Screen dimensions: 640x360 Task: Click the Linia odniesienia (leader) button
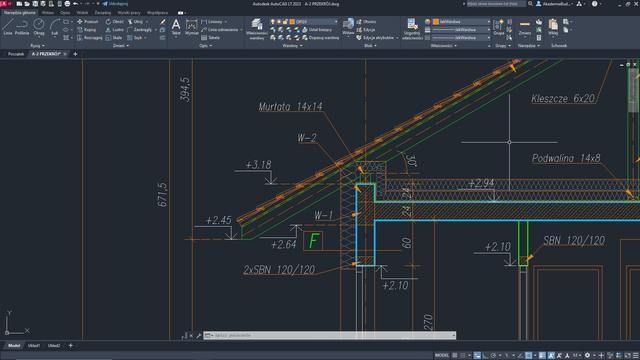[220, 30]
